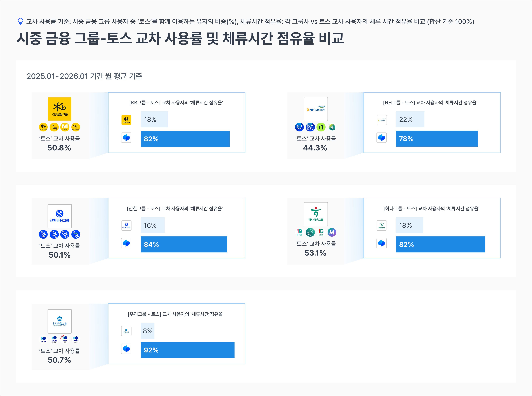This screenshot has width=532, height=396.
Task: Click the 22% NH share bar
Action: (410, 119)
